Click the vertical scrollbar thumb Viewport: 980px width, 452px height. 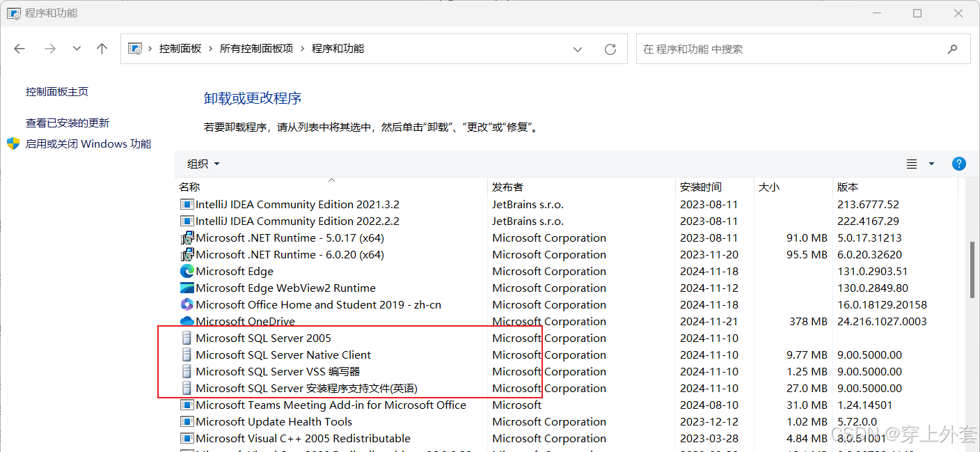click(x=972, y=270)
